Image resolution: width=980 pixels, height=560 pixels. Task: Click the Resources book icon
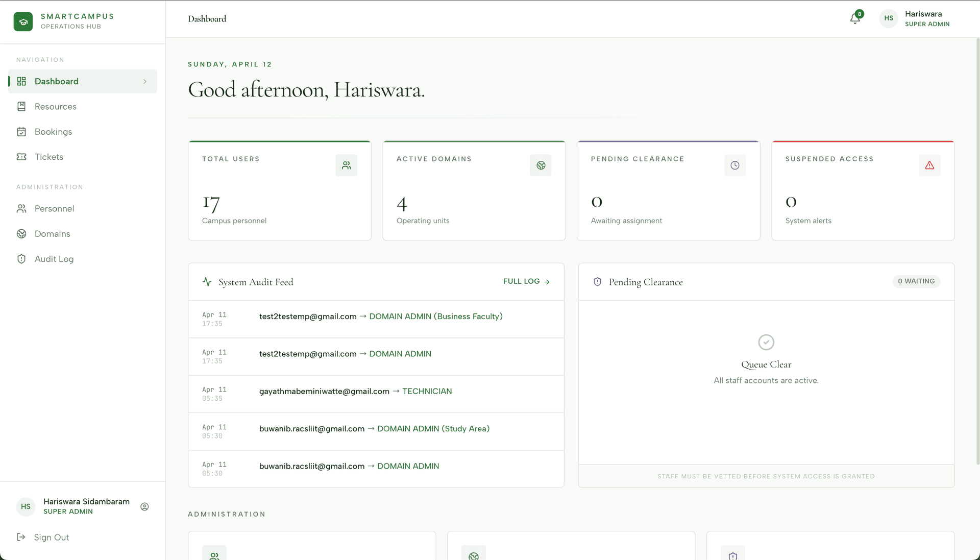click(21, 106)
